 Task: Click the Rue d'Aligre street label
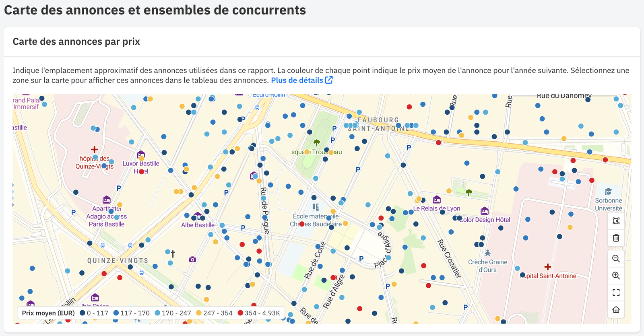click(x=334, y=291)
